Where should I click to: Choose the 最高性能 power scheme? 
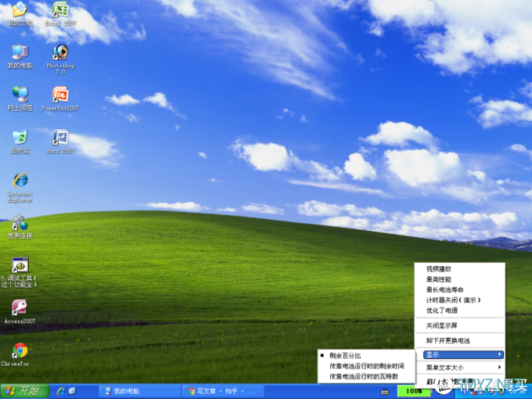pyautogui.click(x=460, y=279)
